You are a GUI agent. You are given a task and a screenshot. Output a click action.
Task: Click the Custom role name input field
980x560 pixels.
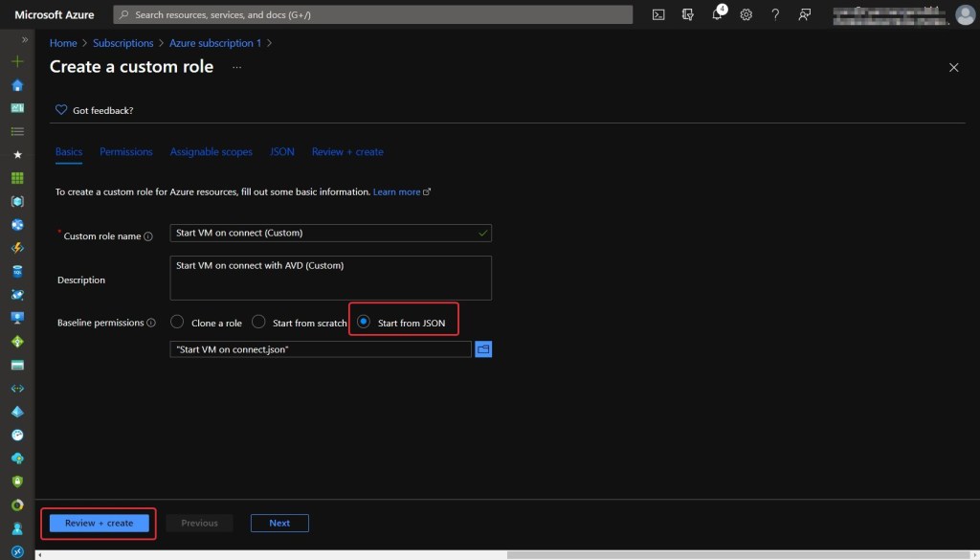click(x=330, y=234)
